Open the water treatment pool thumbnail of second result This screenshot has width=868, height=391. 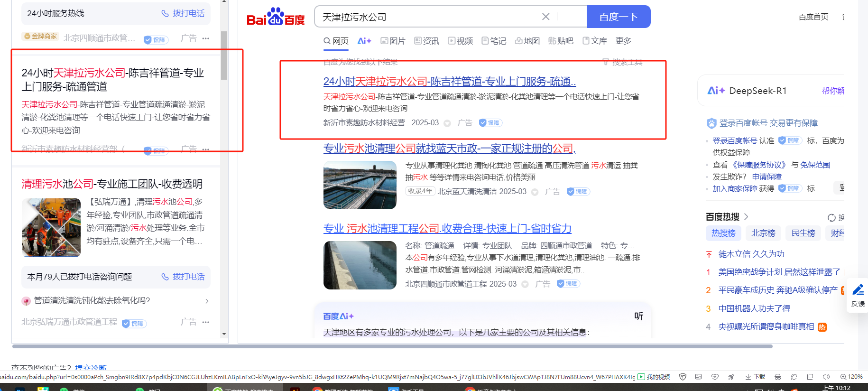(x=360, y=185)
